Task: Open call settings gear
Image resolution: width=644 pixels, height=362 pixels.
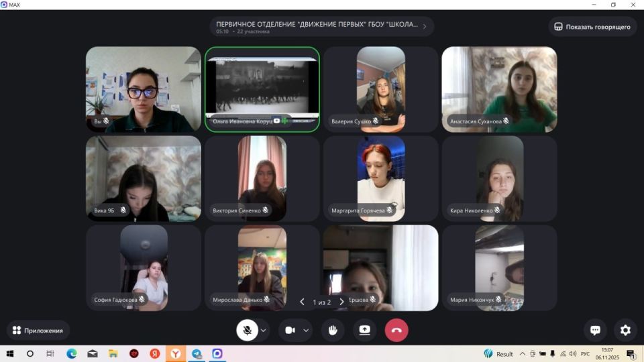Action: pos(625,330)
